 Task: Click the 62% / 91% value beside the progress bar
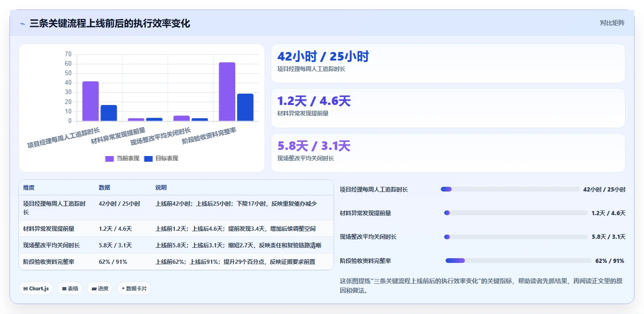click(610, 261)
